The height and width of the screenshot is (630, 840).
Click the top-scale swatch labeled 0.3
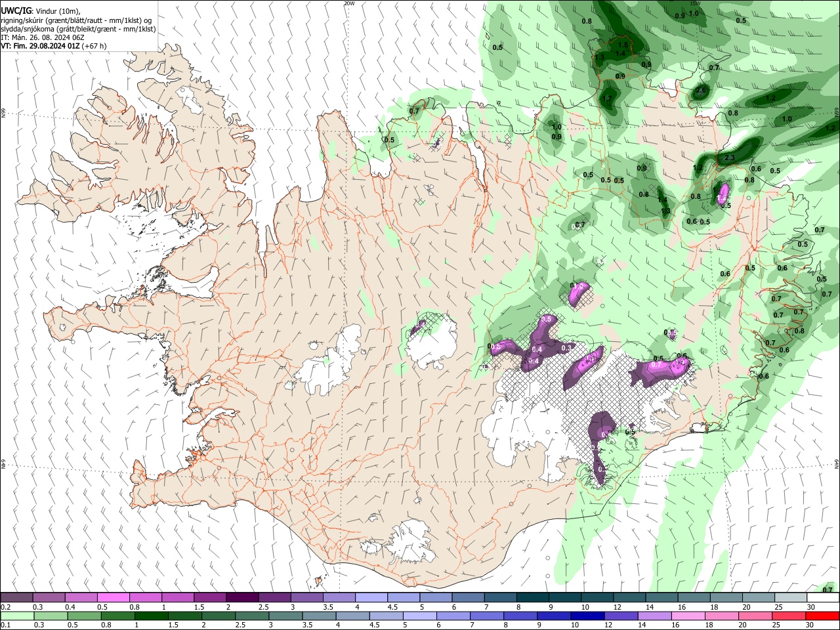point(49,597)
